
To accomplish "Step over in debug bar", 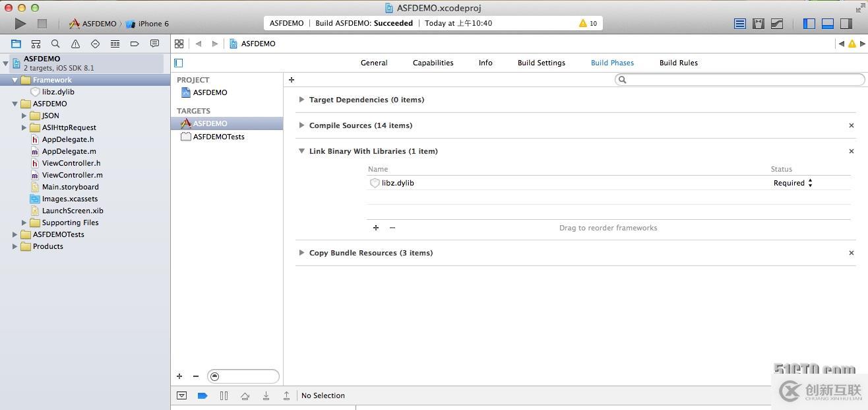I will pos(245,395).
